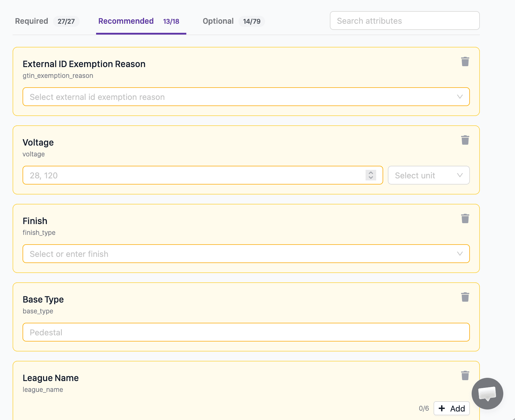This screenshot has width=515, height=420.
Task: Remove the League Name attribute
Action: pos(465,375)
